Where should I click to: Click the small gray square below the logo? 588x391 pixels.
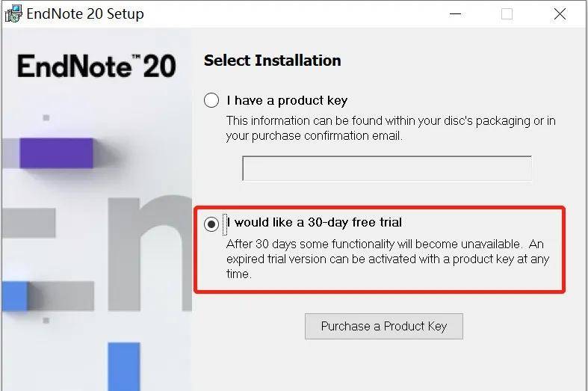pos(46,117)
